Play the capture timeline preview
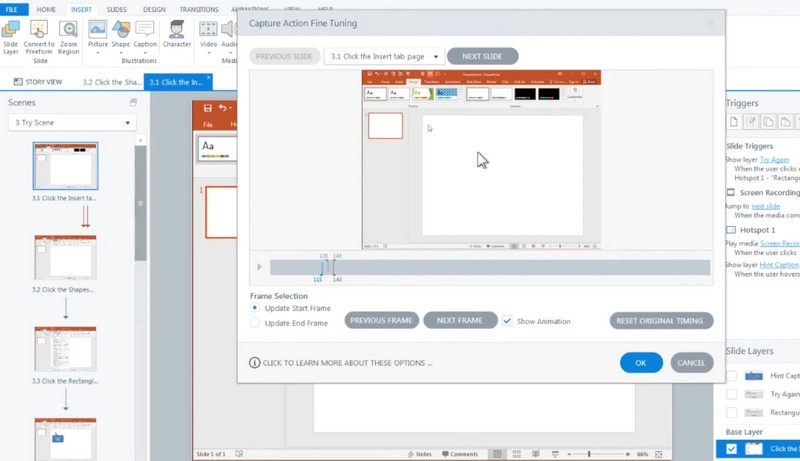The image size is (800, 461). 259,267
